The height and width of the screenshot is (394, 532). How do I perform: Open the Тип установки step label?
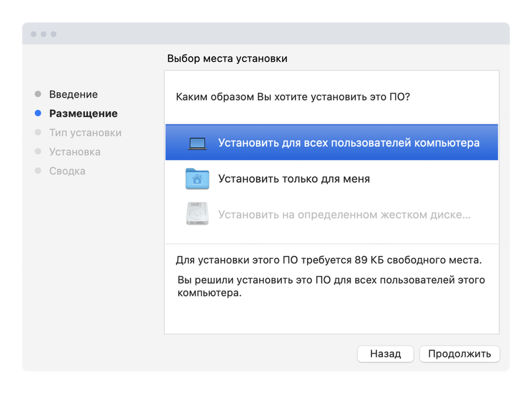click(85, 133)
